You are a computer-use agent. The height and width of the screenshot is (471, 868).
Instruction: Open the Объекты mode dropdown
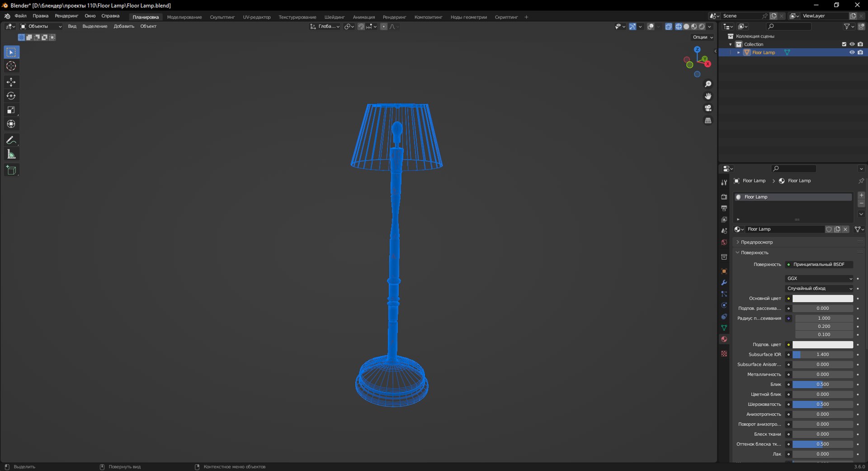41,26
